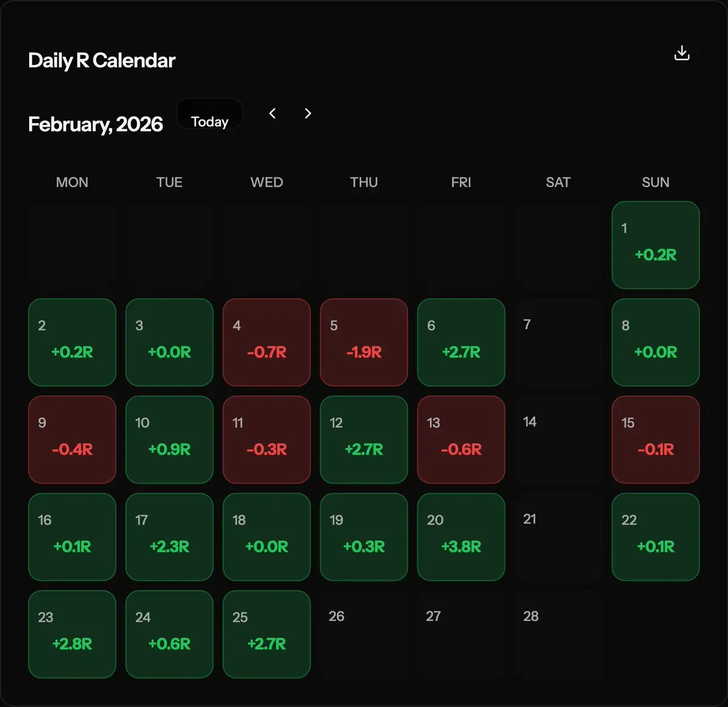Select February 17 day with +2.3R
This screenshot has width=728, height=707.
coord(169,537)
